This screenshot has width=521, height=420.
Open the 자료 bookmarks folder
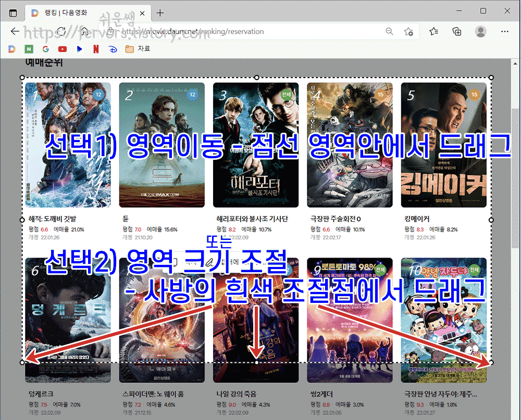coord(138,49)
